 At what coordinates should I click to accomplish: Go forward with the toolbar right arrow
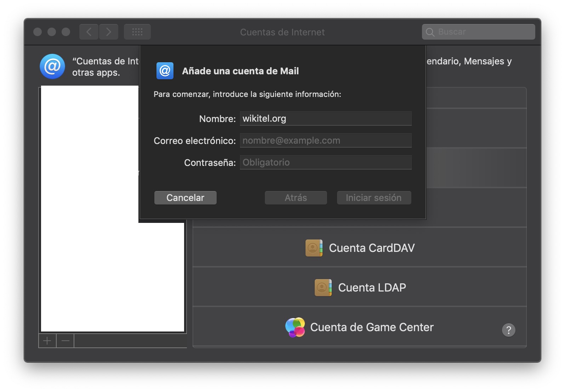pos(109,32)
